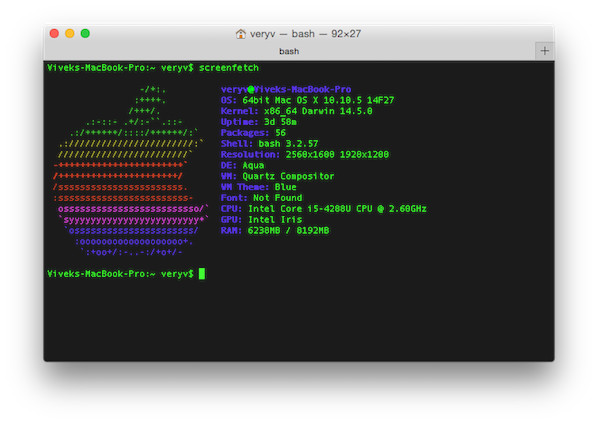Click the CPU Intel Core i5 line
The width and height of the screenshot is (598, 424).
[x=323, y=209]
